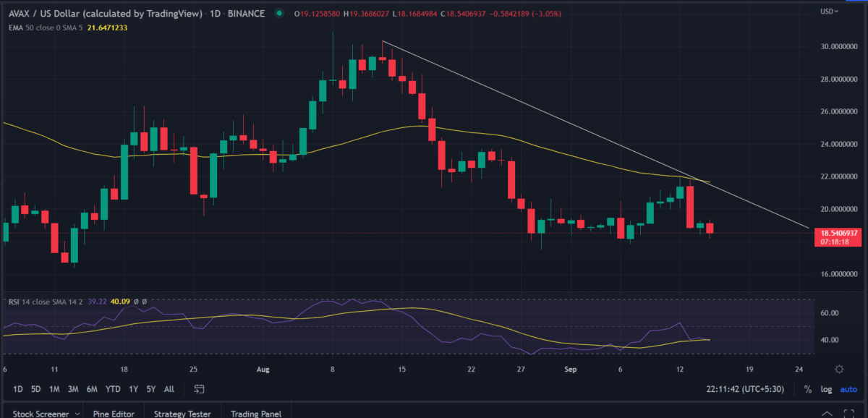Click the 22.0000000 price axis label

point(838,176)
